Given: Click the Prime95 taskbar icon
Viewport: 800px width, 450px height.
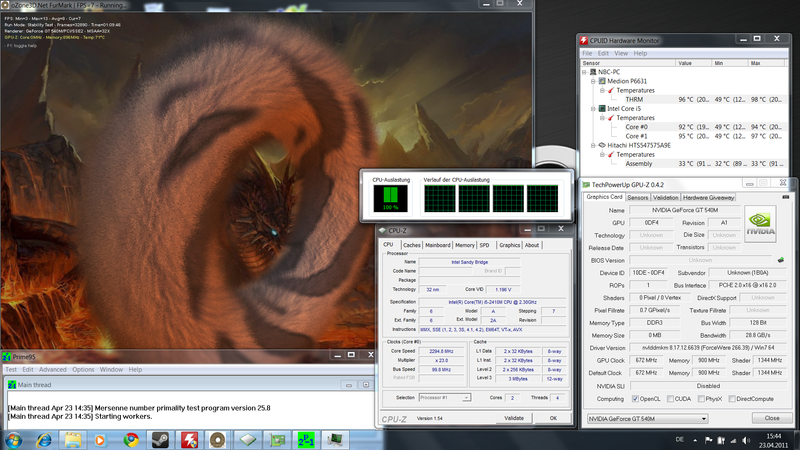Looking at the screenshot, I should 305,439.
